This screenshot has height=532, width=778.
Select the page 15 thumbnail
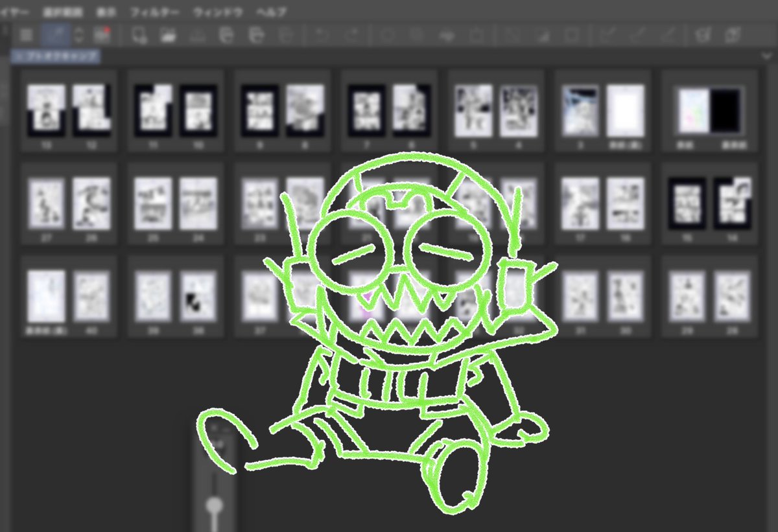tap(688, 203)
